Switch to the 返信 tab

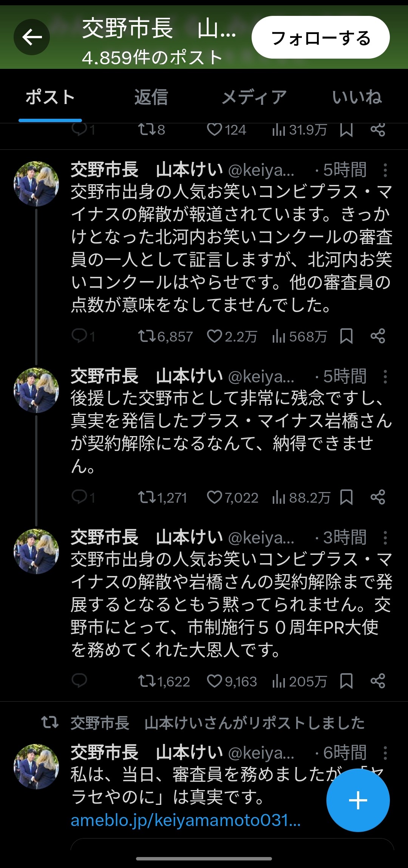coord(151,97)
